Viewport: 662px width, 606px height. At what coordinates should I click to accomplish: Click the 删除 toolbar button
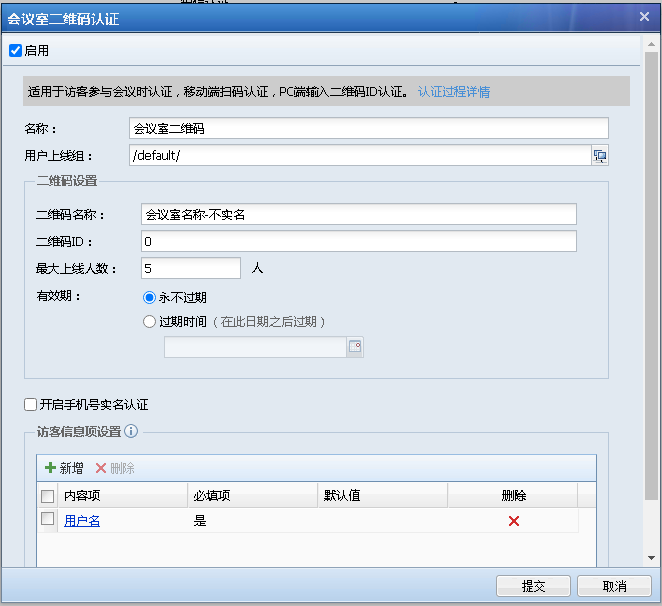115,468
